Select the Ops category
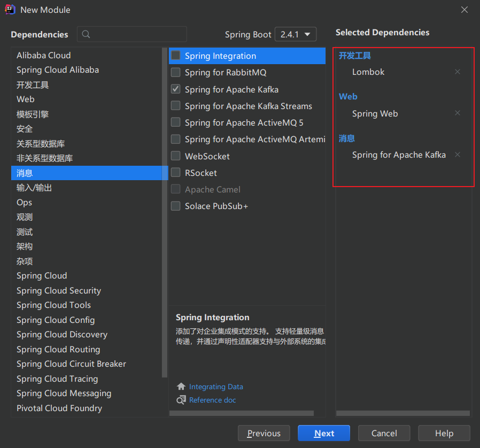This screenshot has width=480, height=448. coord(87,203)
